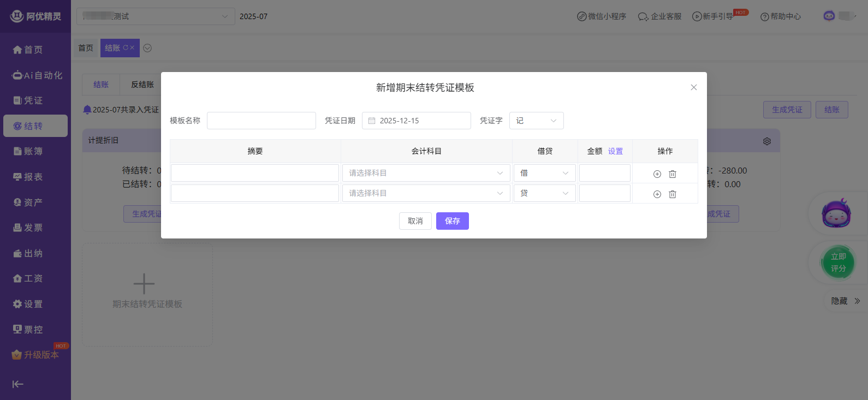Expand first row 请选择科目 account dropdown
Screen dimensions: 868x400
pyautogui.click(x=426, y=173)
